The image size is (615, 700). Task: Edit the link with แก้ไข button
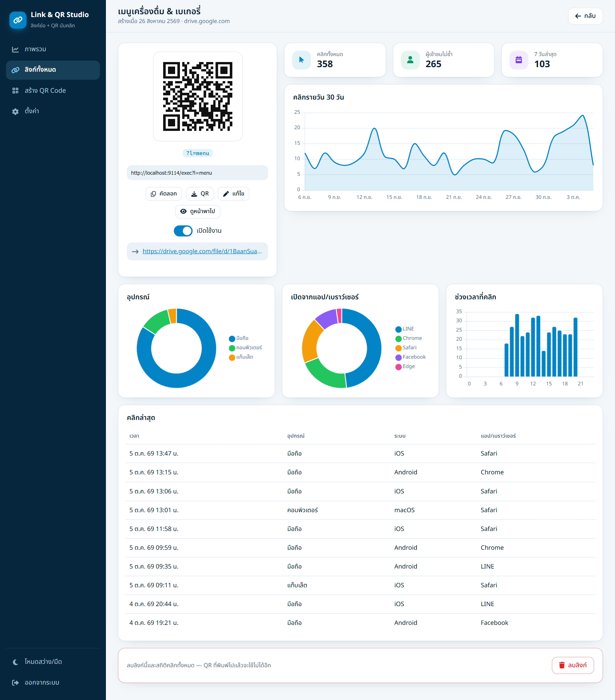click(x=233, y=194)
